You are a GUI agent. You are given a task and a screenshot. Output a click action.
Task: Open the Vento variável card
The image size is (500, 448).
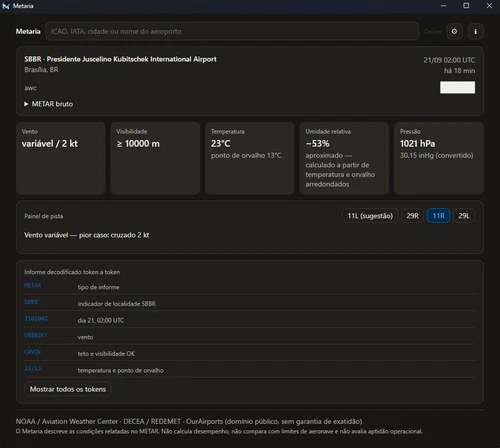[x=61, y=158]
